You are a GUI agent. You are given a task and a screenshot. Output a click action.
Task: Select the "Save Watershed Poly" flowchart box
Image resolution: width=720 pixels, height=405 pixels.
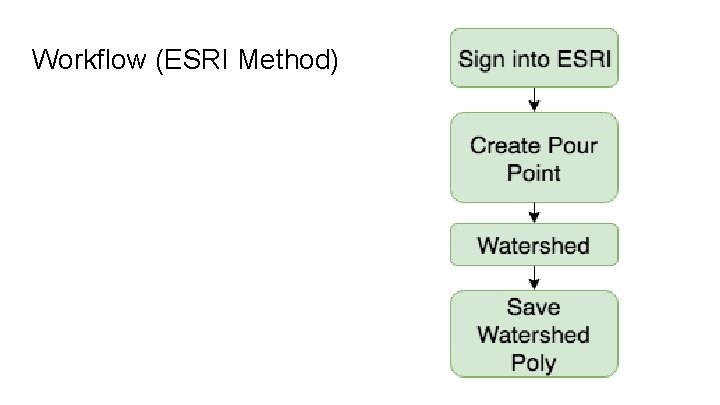coord(534,334)
